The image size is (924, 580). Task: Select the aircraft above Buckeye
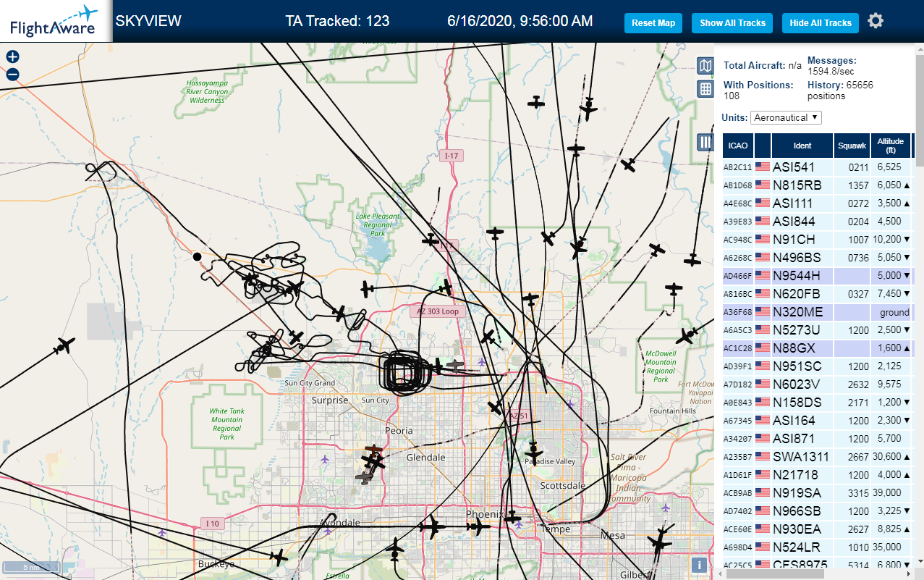click(x=279, y=557)
